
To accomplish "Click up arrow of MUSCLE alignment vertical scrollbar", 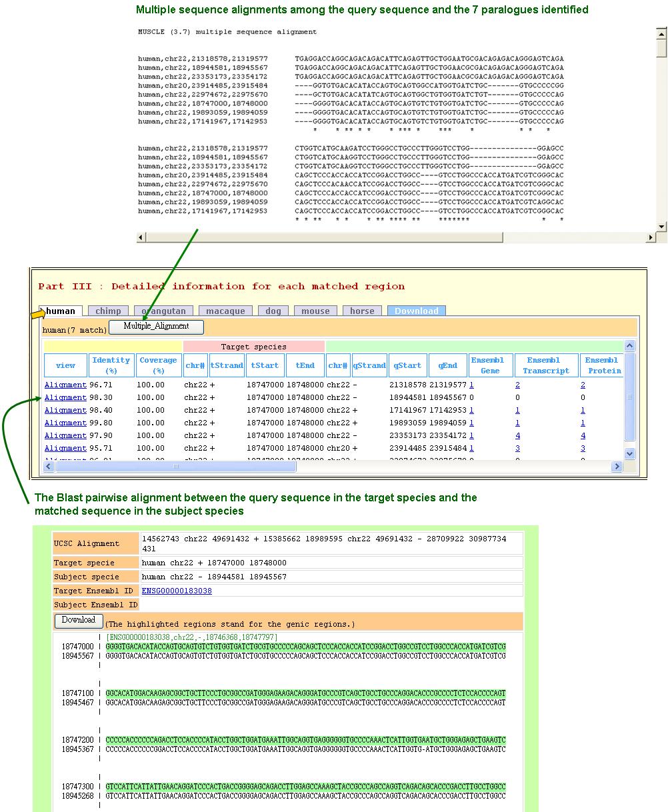I will pyautogui.click(x=661, y=33).
